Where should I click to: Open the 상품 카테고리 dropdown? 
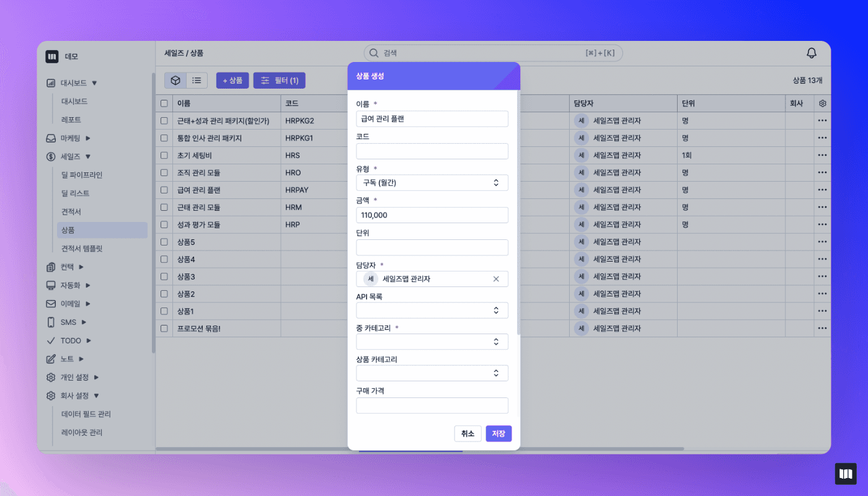432,373
